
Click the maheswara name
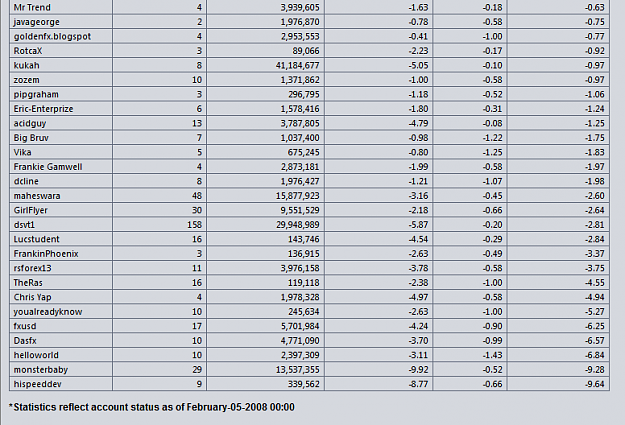37,196
